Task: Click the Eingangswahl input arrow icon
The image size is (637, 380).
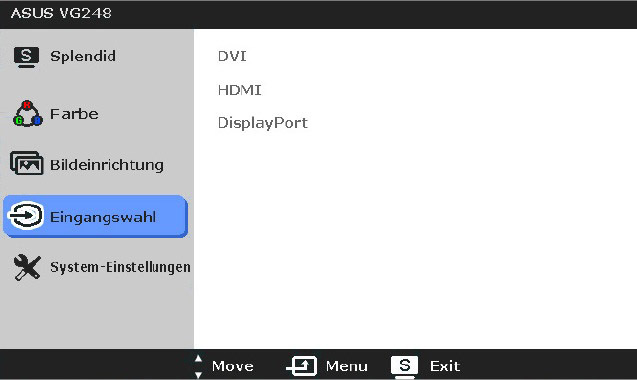Action: point(26,215)
